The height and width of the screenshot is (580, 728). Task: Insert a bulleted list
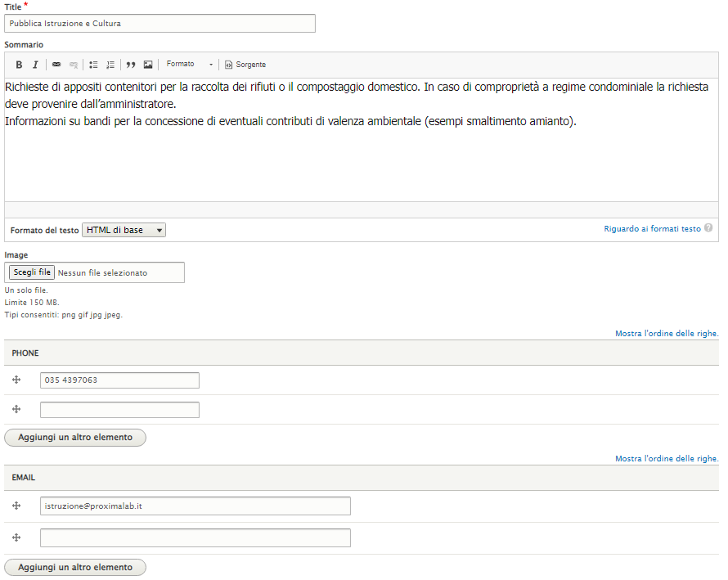tap(93, 65)
